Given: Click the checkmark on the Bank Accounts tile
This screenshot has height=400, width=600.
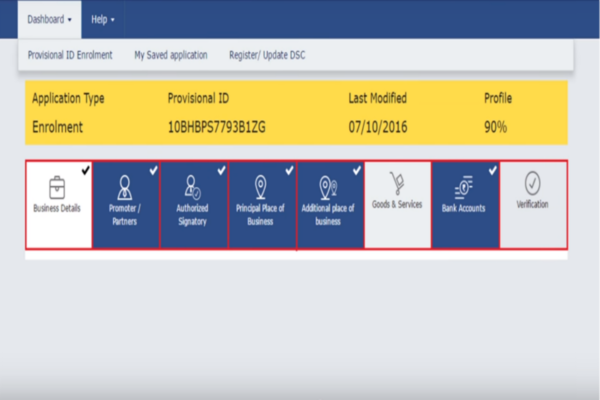Looking at the screenshot, I should [492, 170].
